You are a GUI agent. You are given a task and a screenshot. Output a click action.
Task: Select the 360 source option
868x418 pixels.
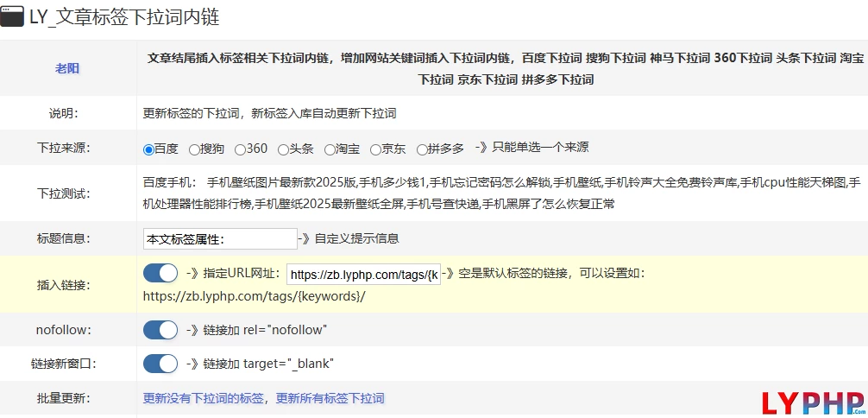pyautogui.click(x=240, y=149)
